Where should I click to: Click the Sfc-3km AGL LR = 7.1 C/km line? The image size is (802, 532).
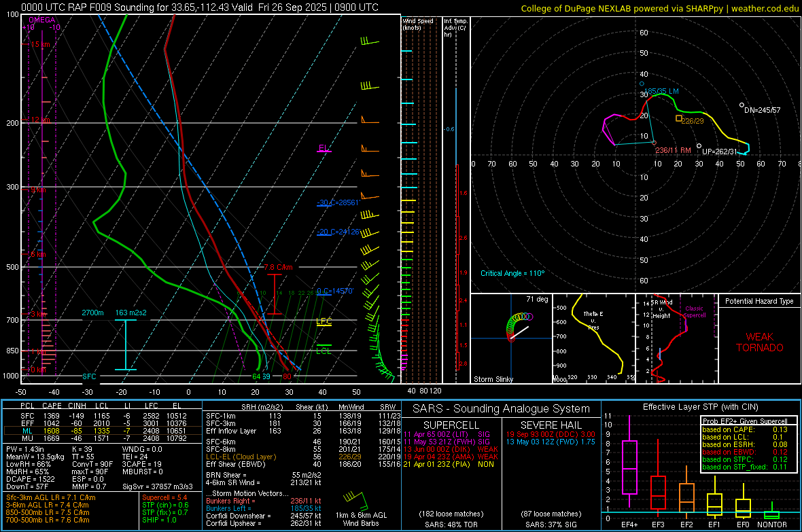(51, 497)
